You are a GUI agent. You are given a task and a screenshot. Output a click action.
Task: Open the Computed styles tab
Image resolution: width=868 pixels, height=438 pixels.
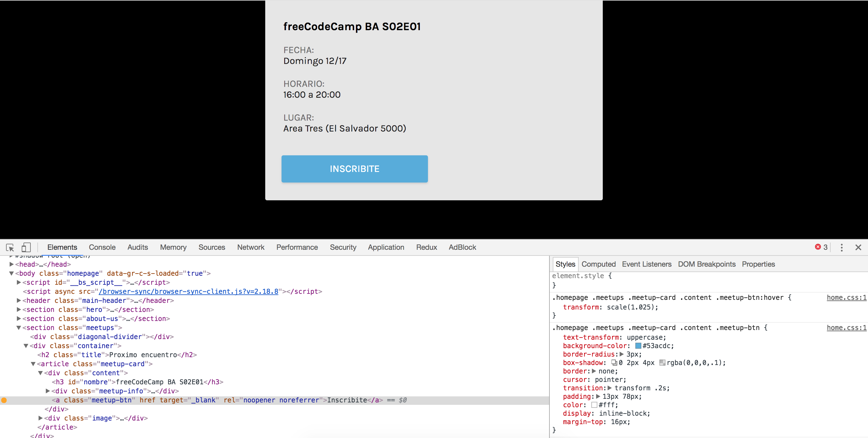[x=599, y=264]
